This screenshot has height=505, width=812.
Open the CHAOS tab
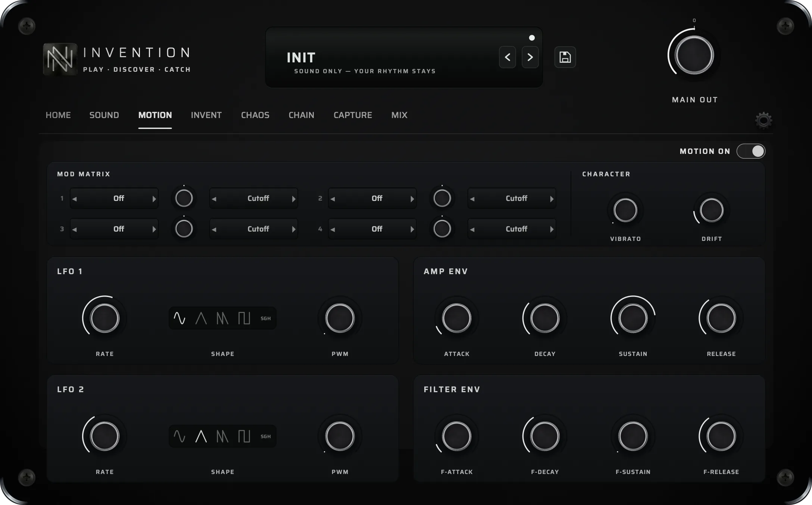[255, 115]
